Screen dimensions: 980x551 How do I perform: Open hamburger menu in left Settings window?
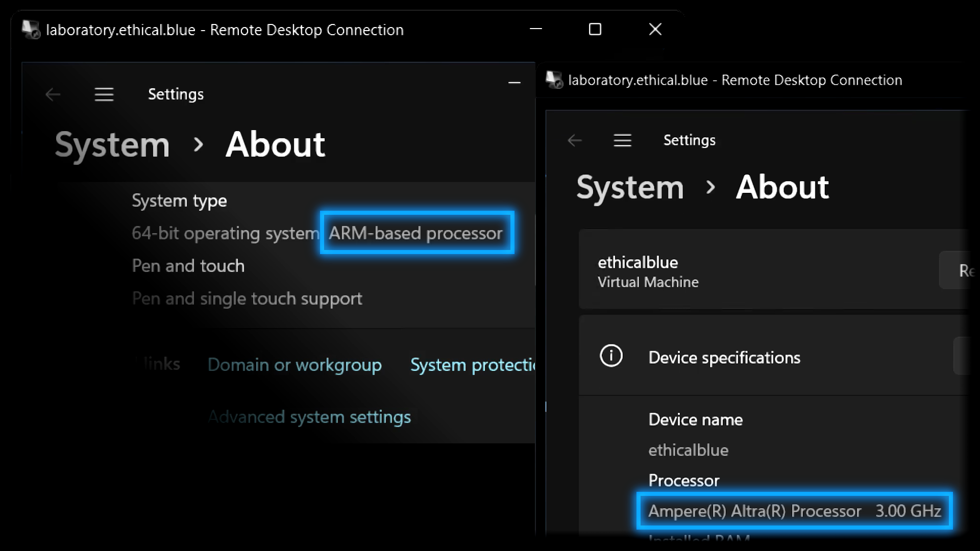tap(104, 94)
